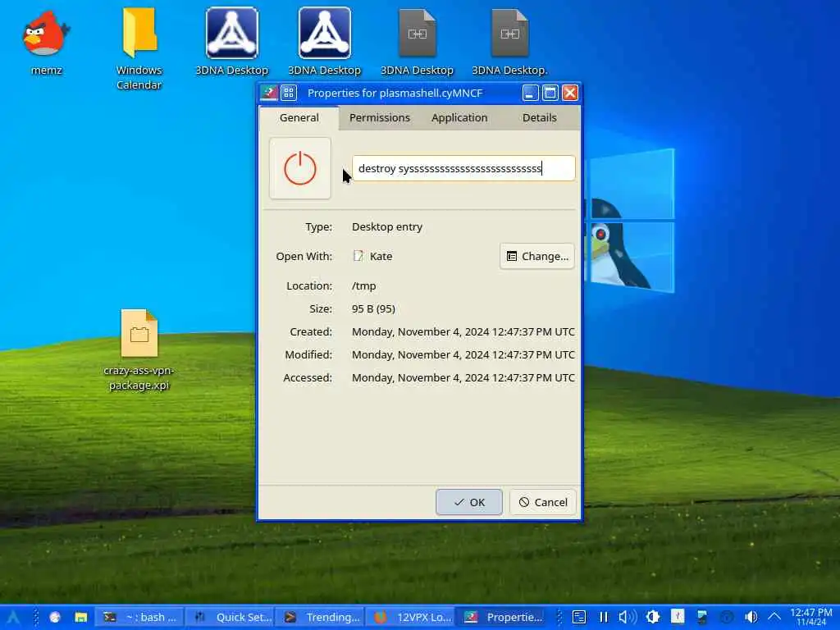Open the application launcher on the taskbar
This screenshot has height=630, width=840.
click(x=13, y=617)
